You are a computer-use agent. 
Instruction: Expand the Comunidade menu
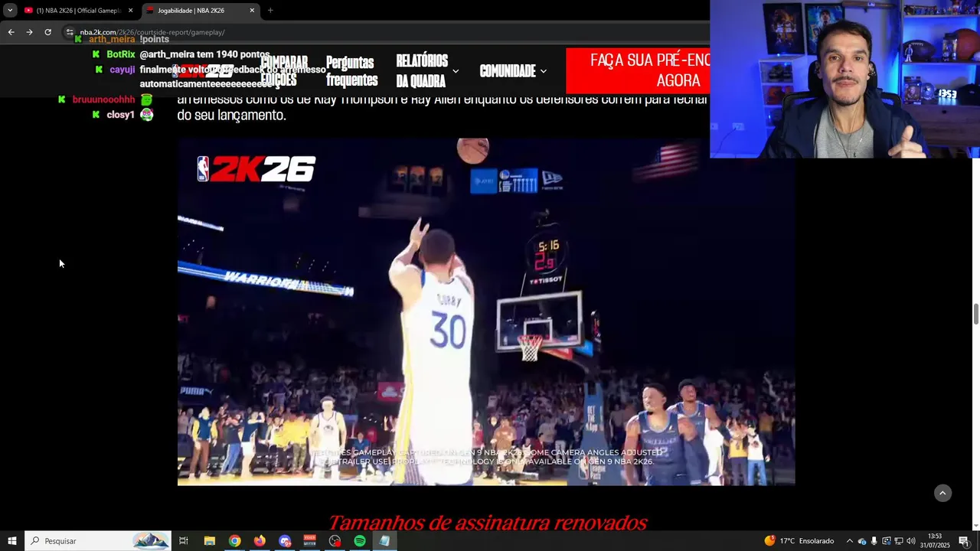click(x=513, y=71)
